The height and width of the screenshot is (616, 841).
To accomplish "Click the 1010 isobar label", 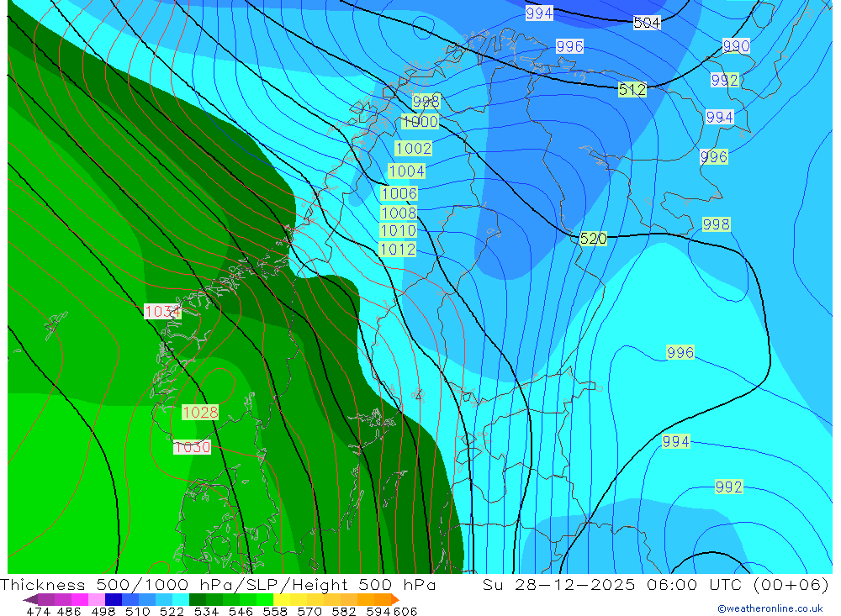I will 398,230.
